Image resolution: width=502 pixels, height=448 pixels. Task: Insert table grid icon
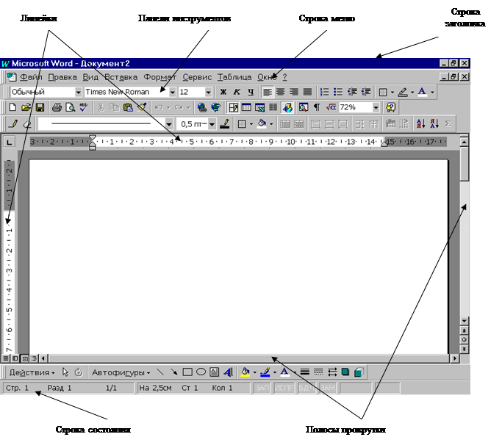(246, 107)
